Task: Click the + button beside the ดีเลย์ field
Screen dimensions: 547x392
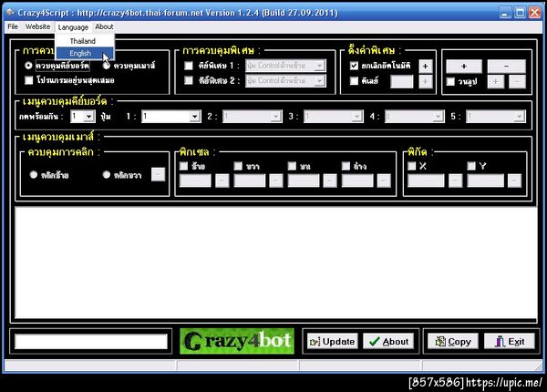Action: tap(425, 82)
